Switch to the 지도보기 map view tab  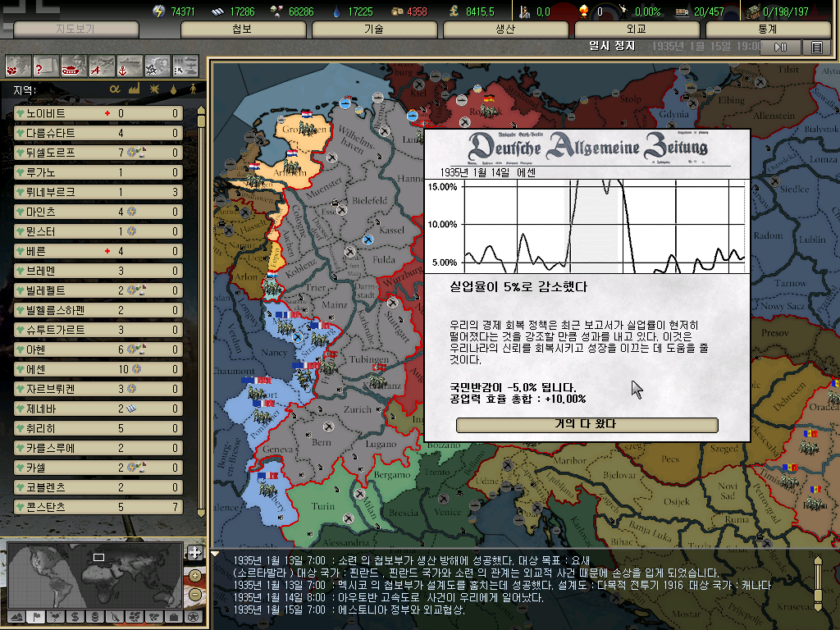(75, 29)
